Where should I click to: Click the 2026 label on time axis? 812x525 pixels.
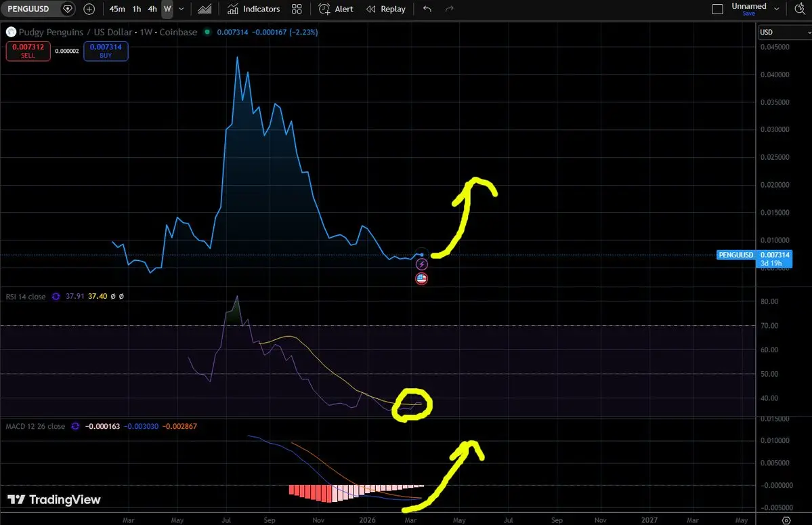[x=367, y=520]
